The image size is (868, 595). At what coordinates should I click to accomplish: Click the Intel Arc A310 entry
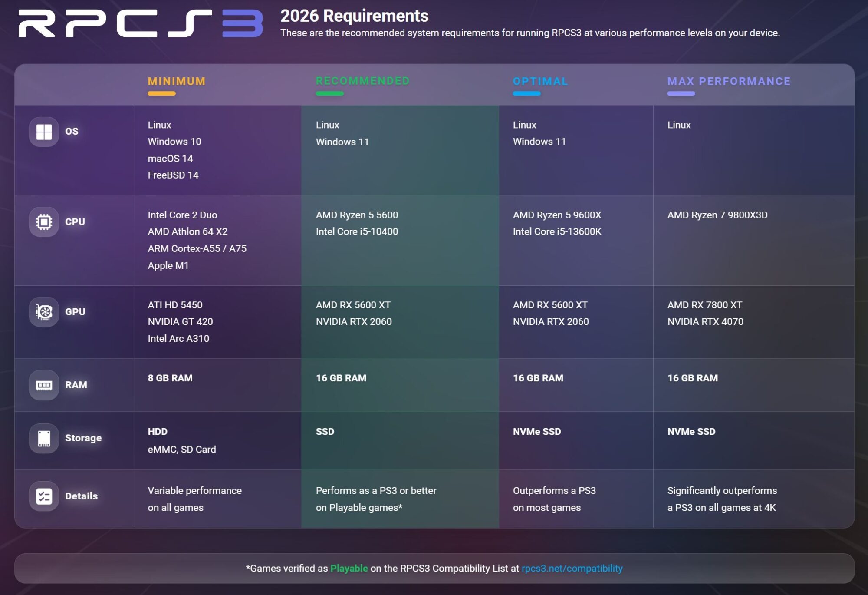point(178,339)
